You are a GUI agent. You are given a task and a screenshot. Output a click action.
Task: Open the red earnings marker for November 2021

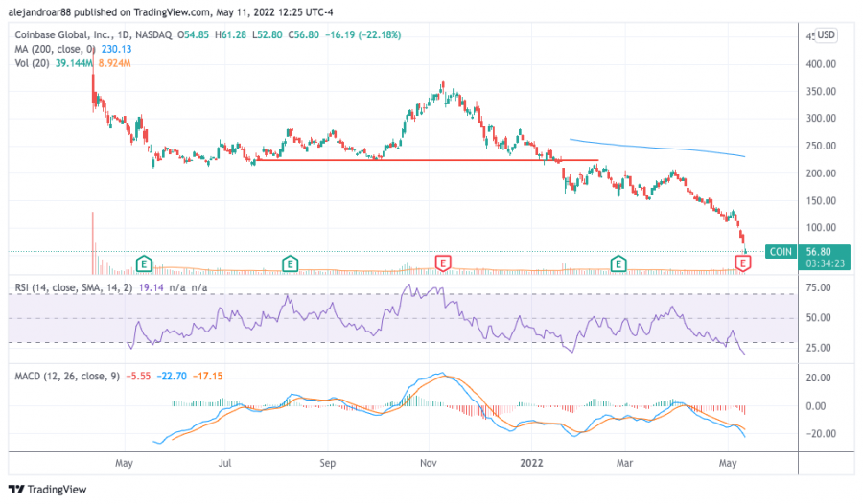(443, 263)
